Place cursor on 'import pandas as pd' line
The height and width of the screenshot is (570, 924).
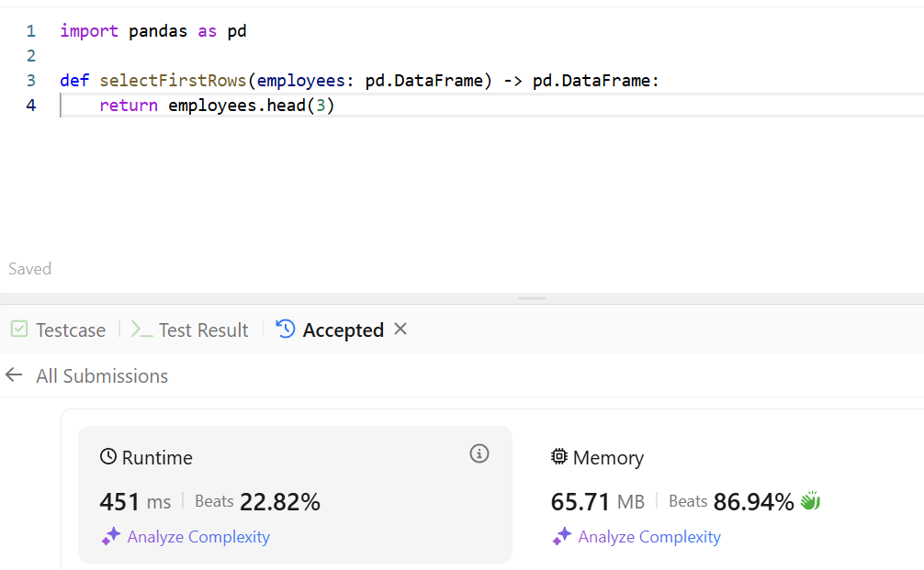(x=153, y=30)
